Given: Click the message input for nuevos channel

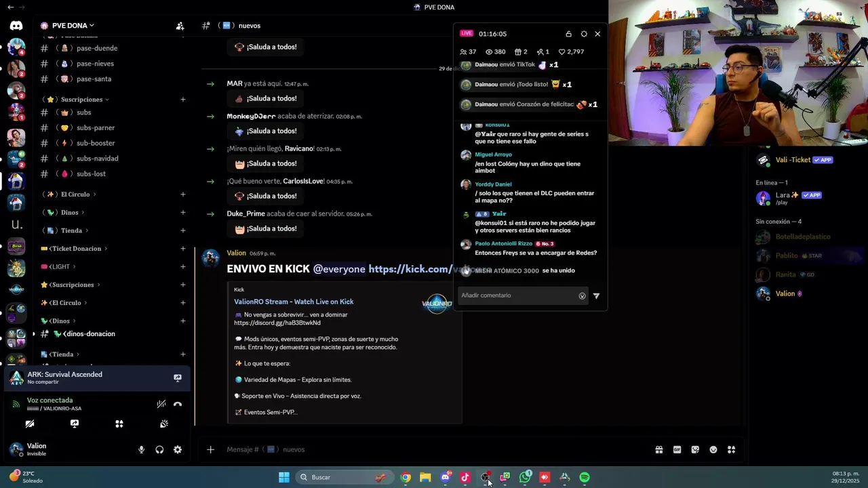Looking at the screenshot, I should [x=434, y=449].
